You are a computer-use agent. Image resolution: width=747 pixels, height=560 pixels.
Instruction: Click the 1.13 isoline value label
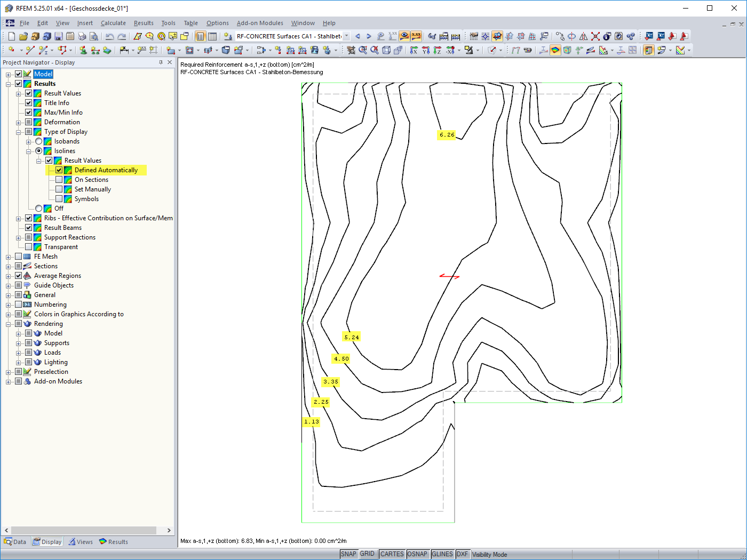(312, 422)
